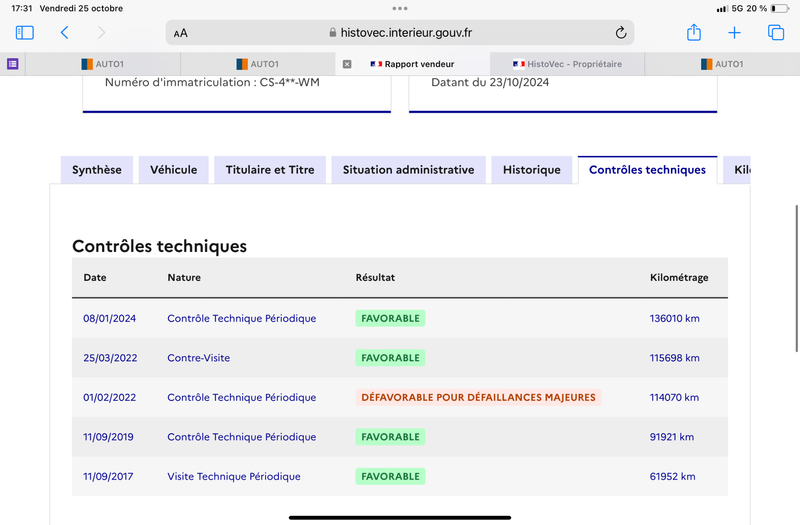Click the Date column header
This screenshot has height=525, width=800.
(95, 278)
